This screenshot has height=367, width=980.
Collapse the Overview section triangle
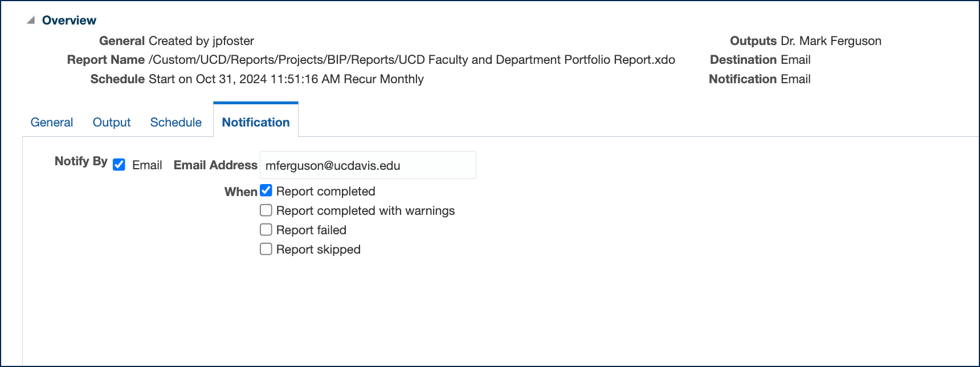[31, 21]
